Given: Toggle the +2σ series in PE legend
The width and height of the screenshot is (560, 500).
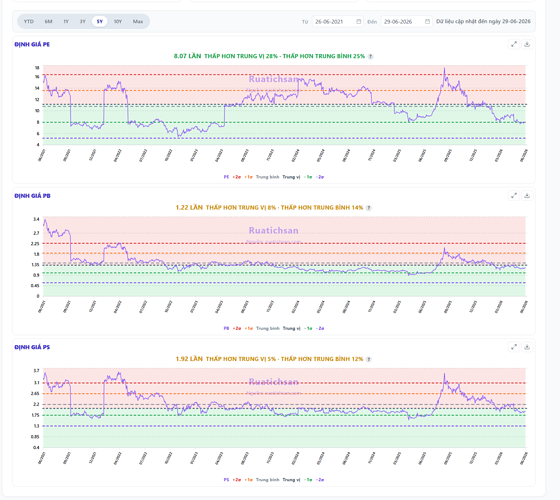Looking at the screenshot, I should click(237, 177).
